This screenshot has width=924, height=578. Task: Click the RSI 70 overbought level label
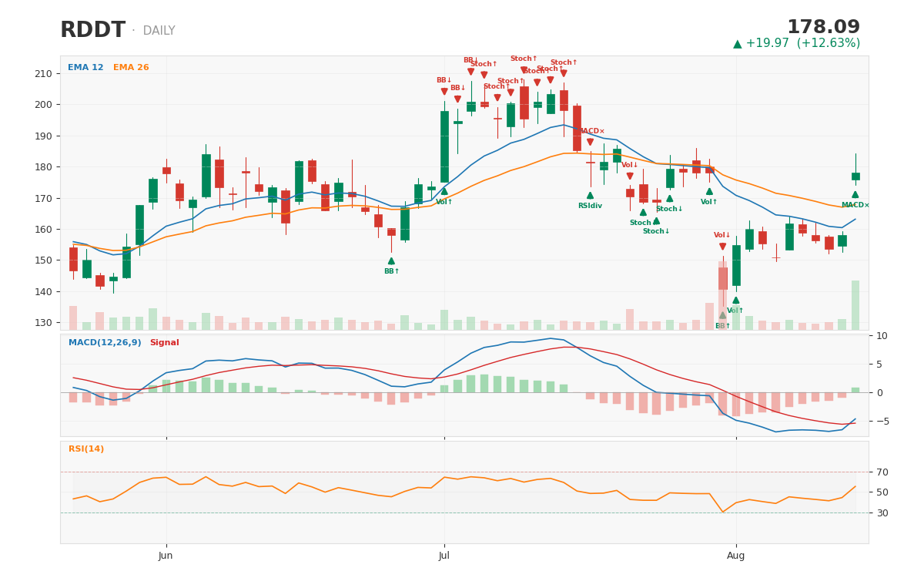click(x=882, y=472)
